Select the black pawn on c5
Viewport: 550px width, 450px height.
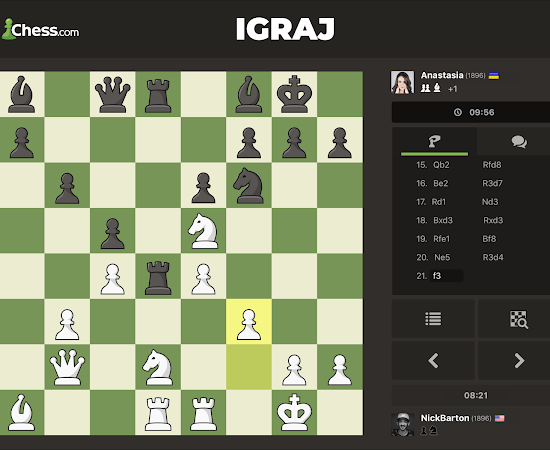click(112, 233)
